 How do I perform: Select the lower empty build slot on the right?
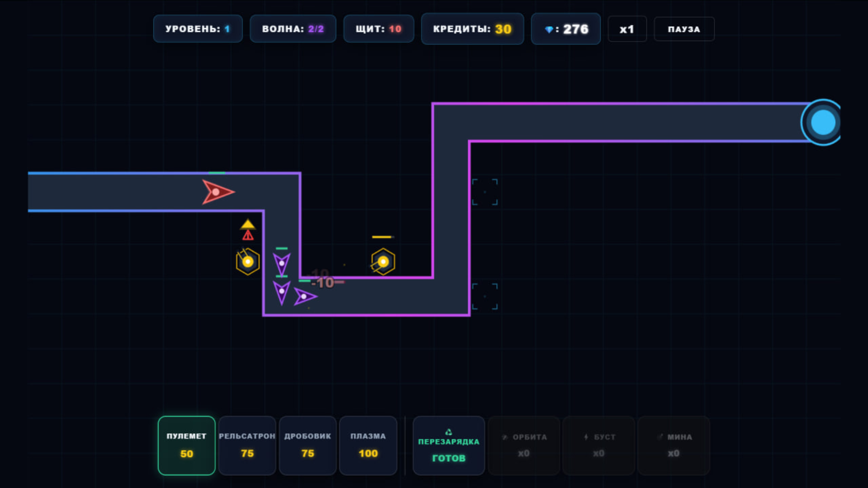click(x=485, y=296)
